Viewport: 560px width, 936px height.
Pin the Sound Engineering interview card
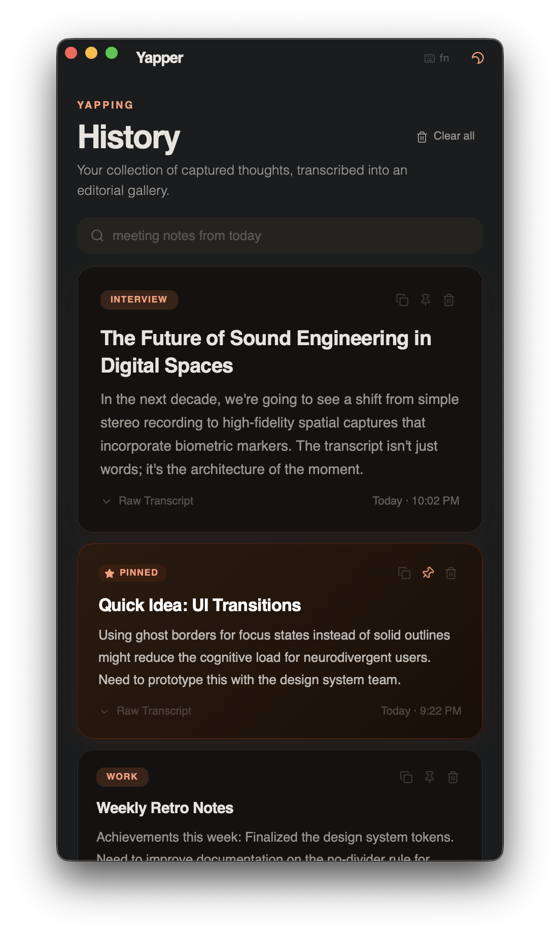point(426,300)
